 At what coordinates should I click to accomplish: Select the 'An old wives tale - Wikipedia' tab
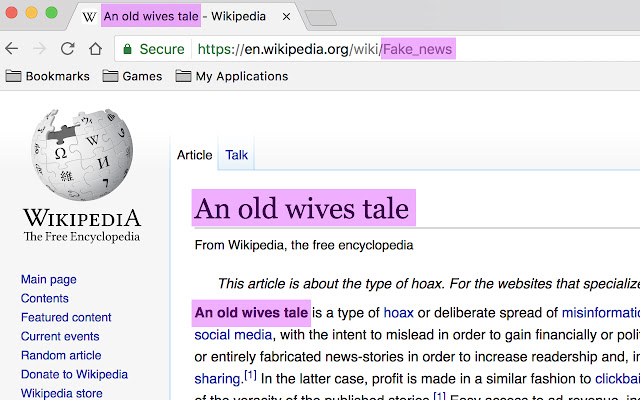click(x=188, y=16)
